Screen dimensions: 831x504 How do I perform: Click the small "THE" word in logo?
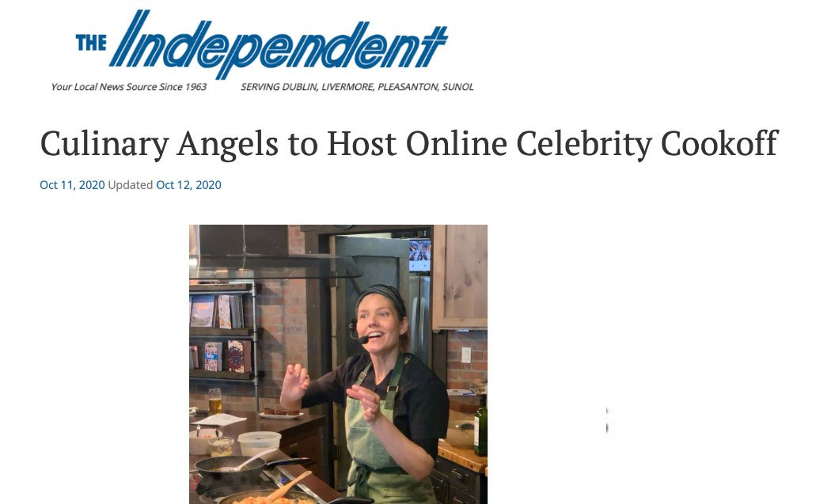[x=91, y=43]
